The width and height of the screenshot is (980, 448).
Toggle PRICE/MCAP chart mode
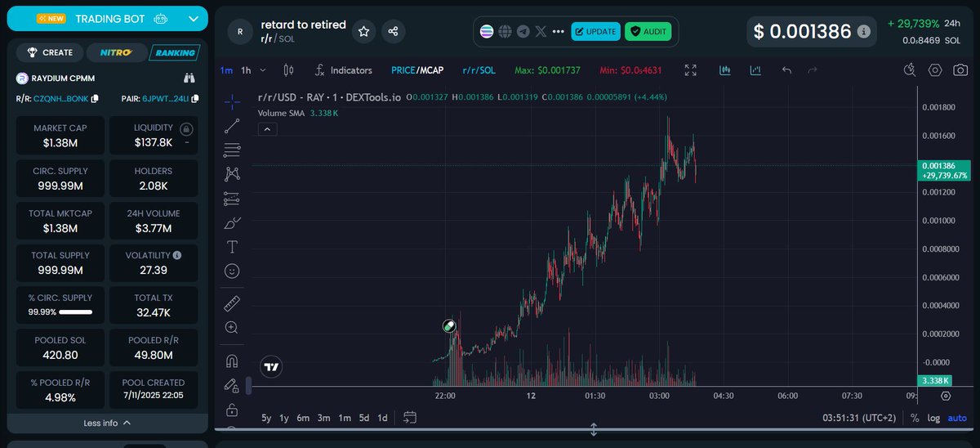pos(418,70)
